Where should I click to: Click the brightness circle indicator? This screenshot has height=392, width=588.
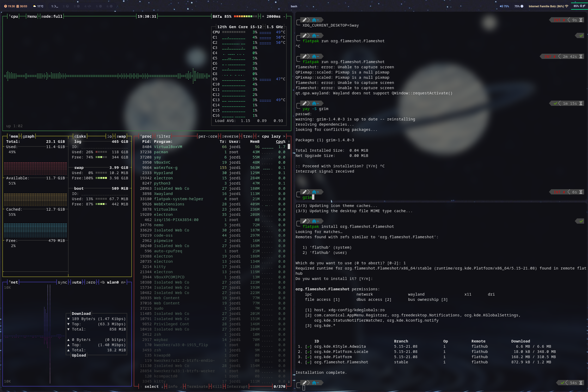[522, 6]
